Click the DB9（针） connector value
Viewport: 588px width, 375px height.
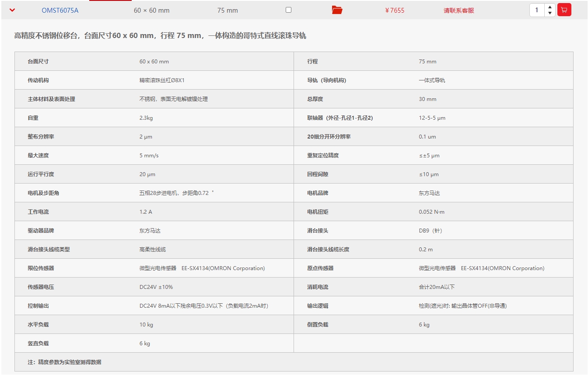coord(430,230)
